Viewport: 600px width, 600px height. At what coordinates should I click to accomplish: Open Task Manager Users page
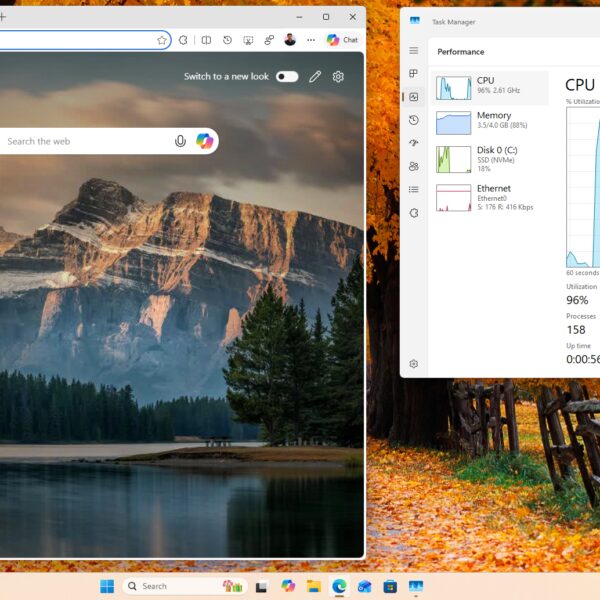pyautogui.click(x=414, y=166)
